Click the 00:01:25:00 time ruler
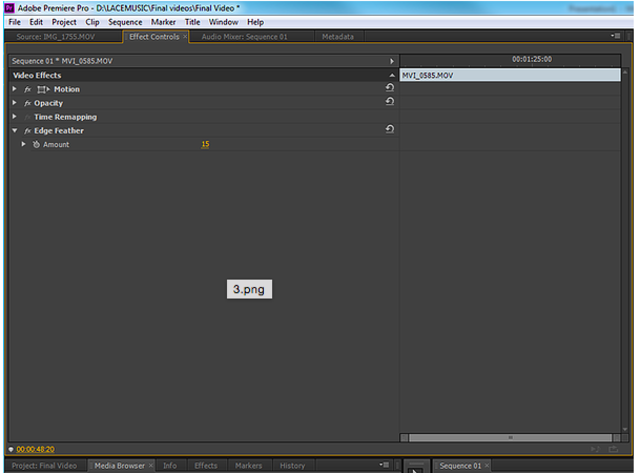Viewport: 640px width, 473px height. [x=532, y=59]
